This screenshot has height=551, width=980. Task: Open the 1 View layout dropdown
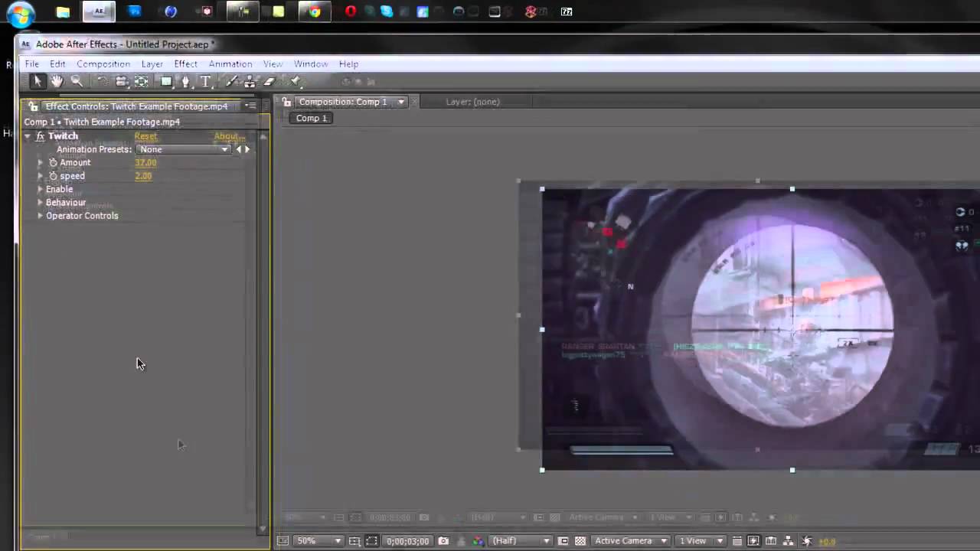(x=700, y=541)
